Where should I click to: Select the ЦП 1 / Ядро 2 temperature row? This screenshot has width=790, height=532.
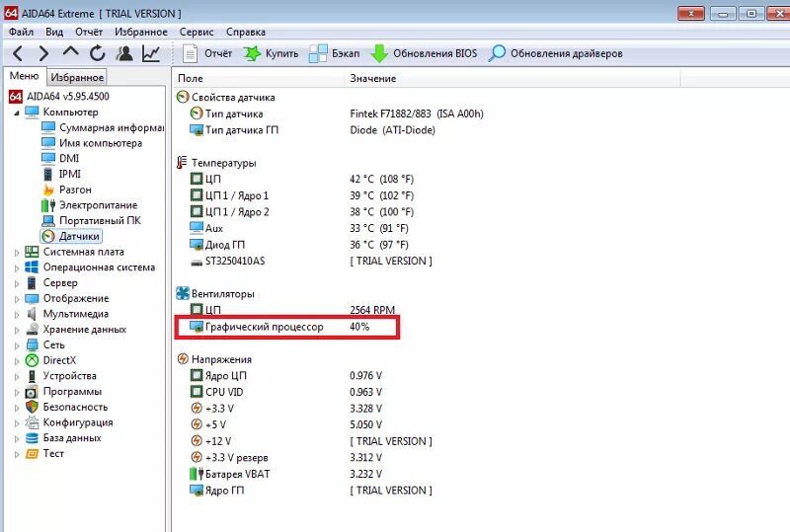[302, 211]
